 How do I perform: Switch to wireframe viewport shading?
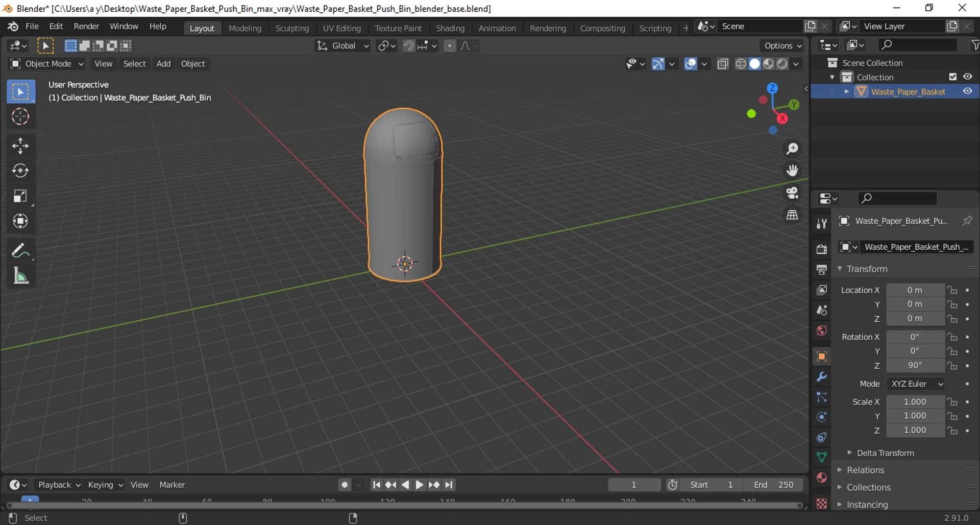coord(741,64)
